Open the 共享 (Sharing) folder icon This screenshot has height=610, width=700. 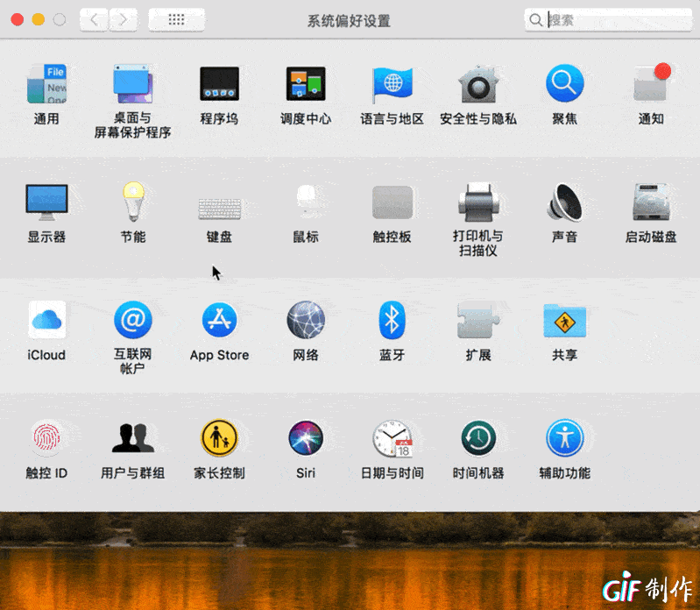tap(565, 321)
